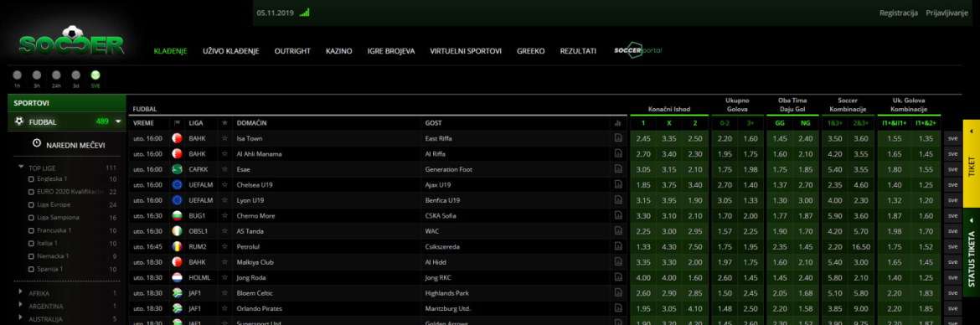Open statistics icon for Petrolul match

click(618, 247)
